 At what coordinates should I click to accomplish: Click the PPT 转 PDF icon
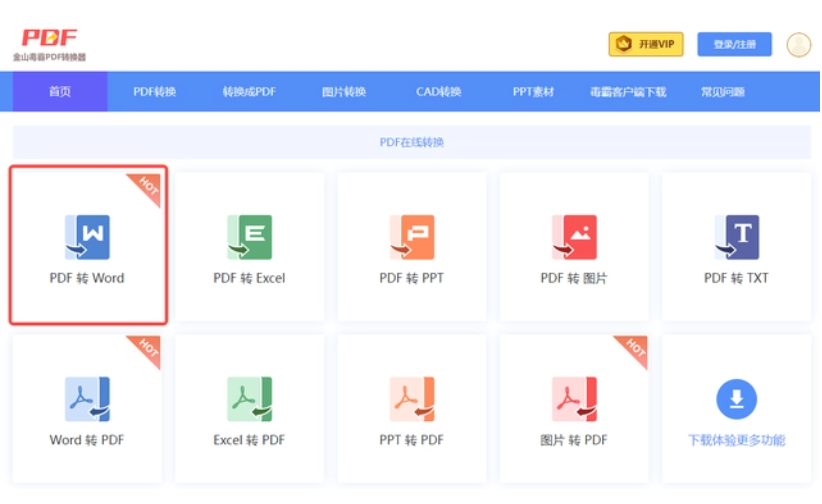coord(411,399)
